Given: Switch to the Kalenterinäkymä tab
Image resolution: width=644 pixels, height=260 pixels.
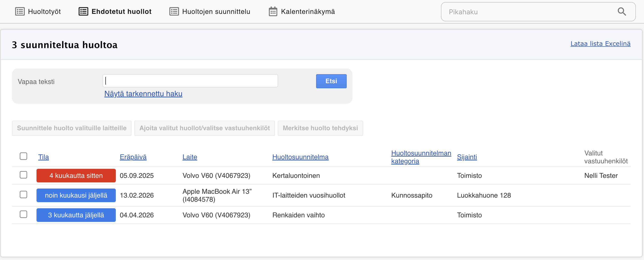Looking at the screenshot, I should pyautogui.click(x=307, y=12).
